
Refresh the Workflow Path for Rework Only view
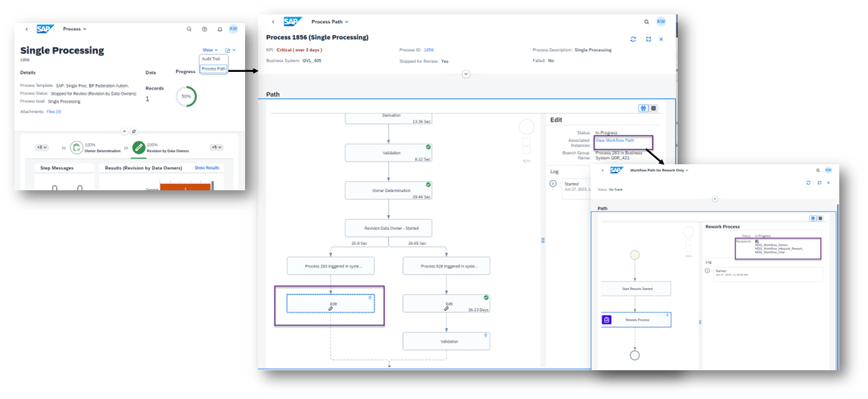point(808,183)
